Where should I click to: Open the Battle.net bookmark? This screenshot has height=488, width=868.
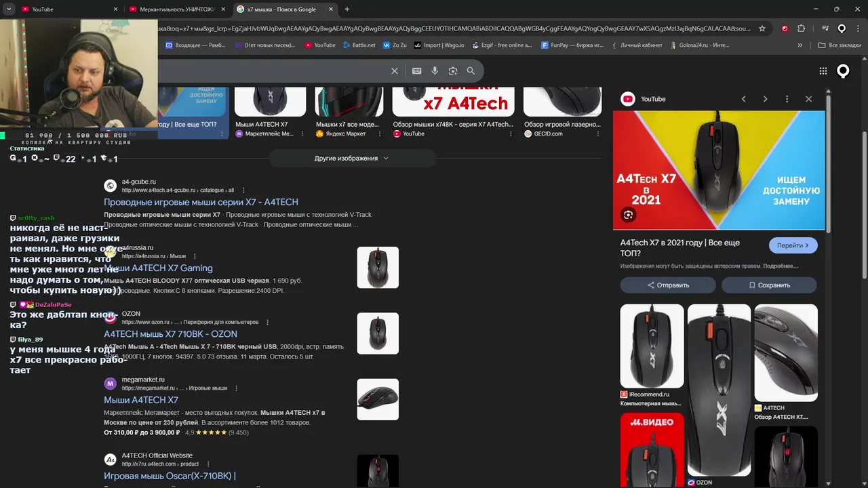coord(359,45)
